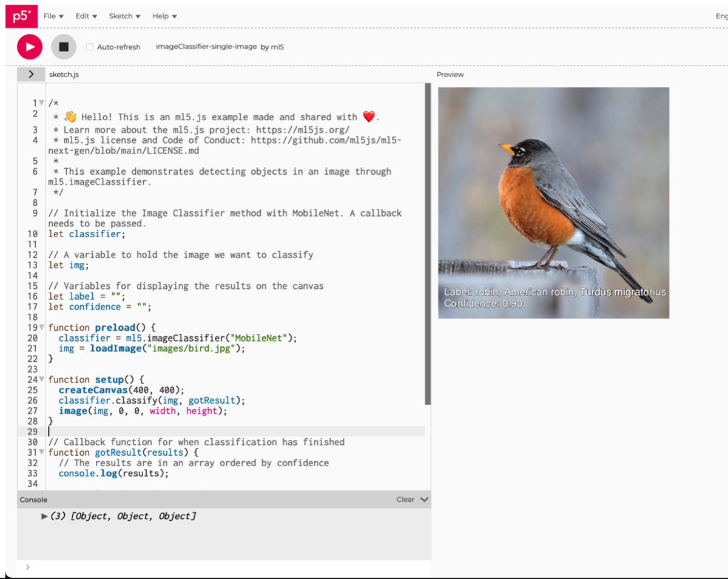Fold the comment block at line 1
Image resolution: width=728 pixels, height=579 pixels.
pyautogui.click(x=41, y=103)
